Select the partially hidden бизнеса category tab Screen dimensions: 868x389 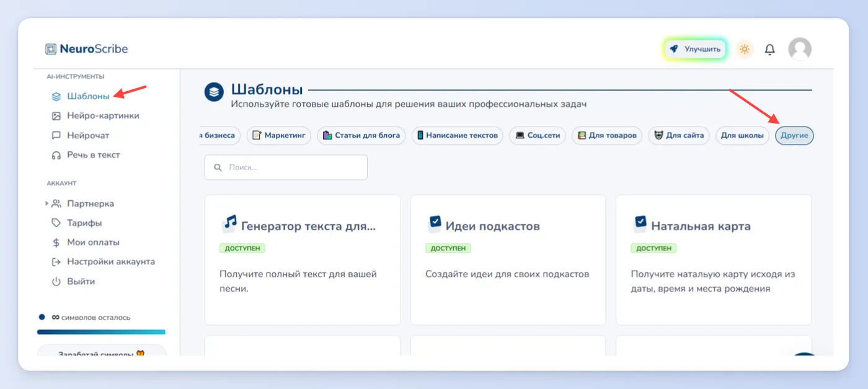220,135
